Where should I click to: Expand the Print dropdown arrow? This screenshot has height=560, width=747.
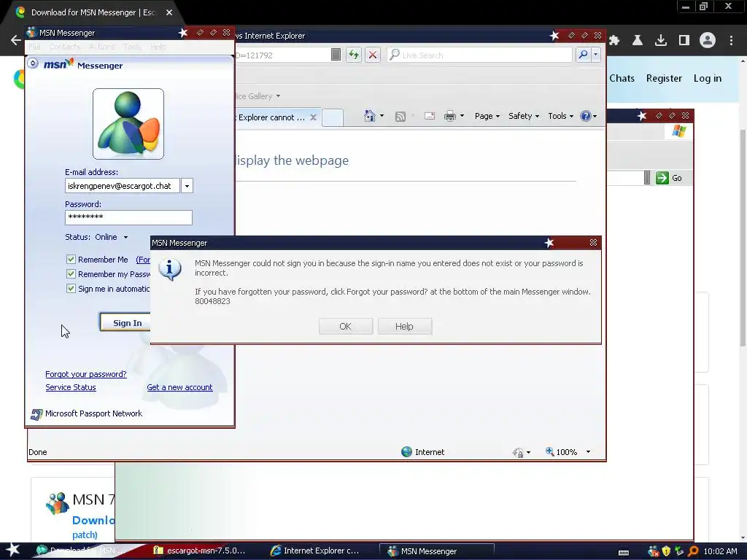click(x=462, y=116)
